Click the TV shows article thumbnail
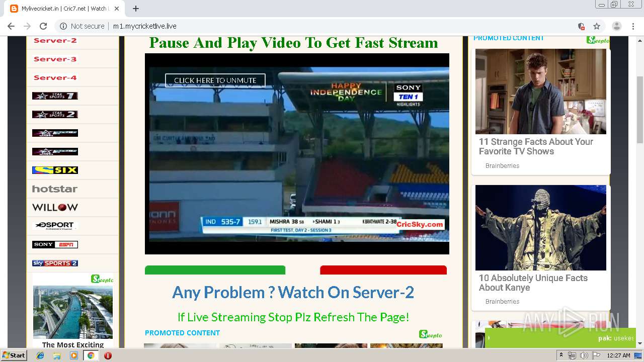This screenshot has height=362, width=644. [x=541, y=92]
